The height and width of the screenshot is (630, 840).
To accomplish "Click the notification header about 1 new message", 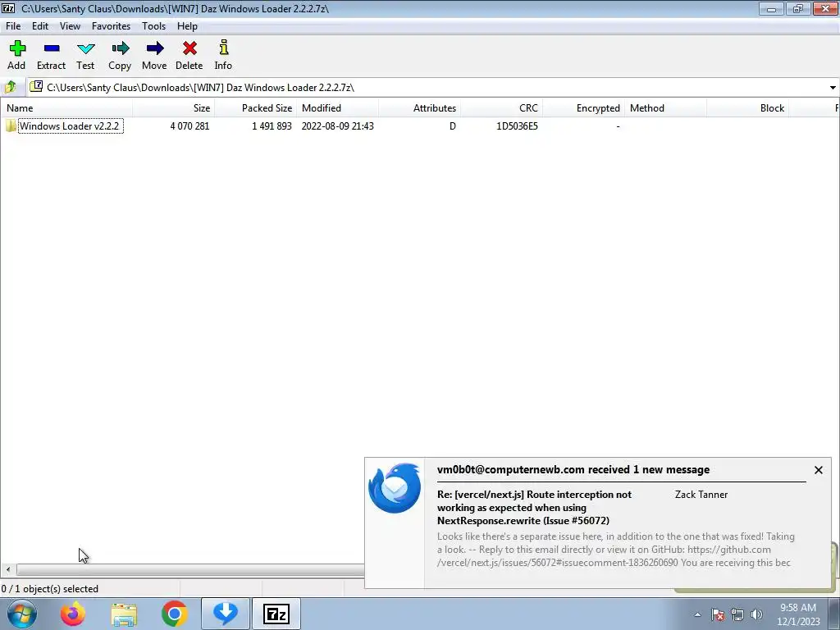I will pos(573,470).
